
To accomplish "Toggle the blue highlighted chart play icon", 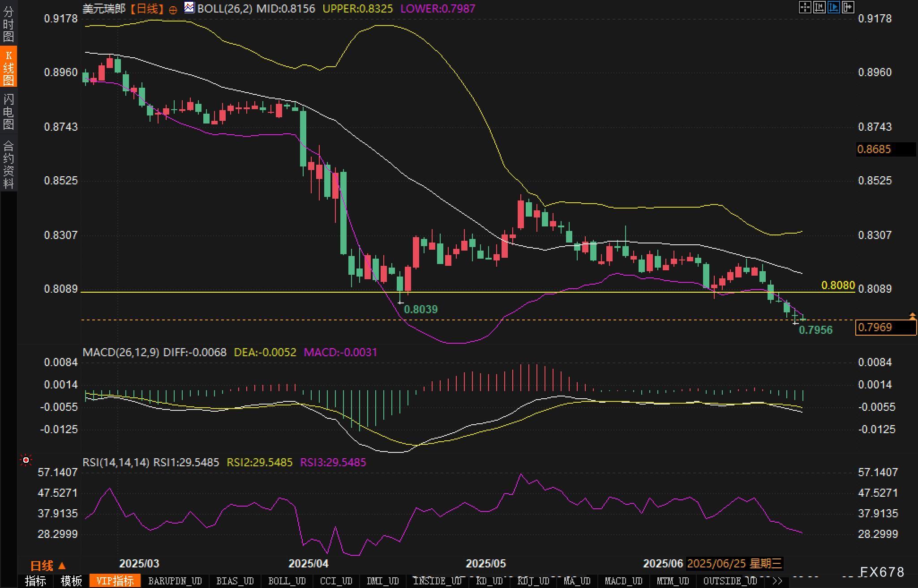I will point(833,7).
